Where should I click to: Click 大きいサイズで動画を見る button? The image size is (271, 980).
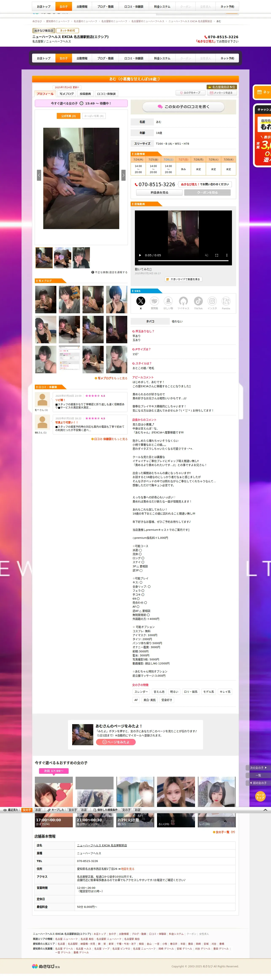point(183,279)
